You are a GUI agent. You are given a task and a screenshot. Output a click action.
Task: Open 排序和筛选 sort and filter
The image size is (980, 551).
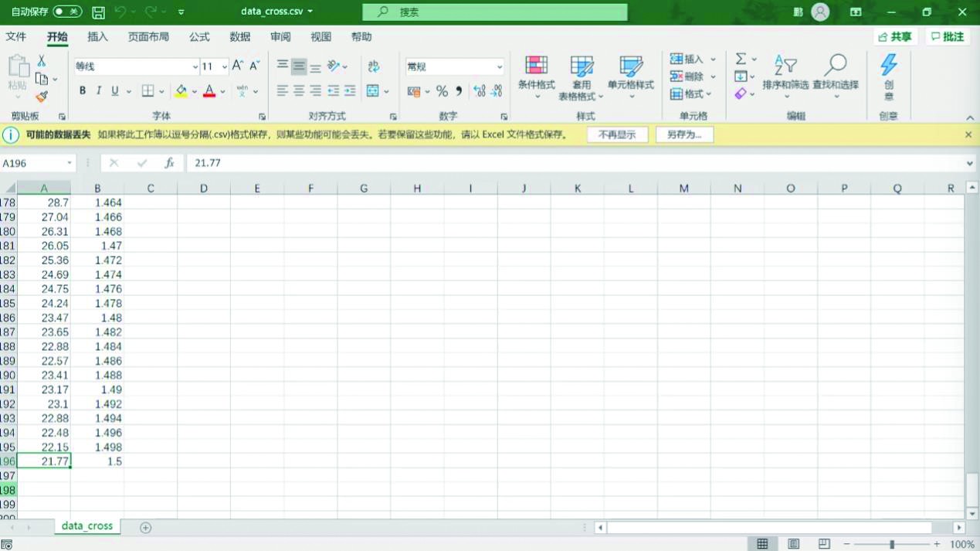(x=785, y=77)
